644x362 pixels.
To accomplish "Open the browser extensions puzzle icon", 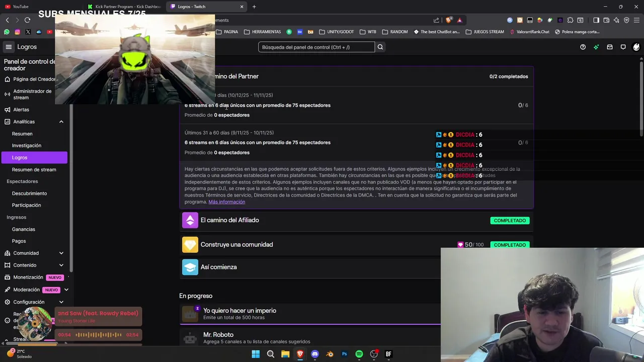I will 570,20.
